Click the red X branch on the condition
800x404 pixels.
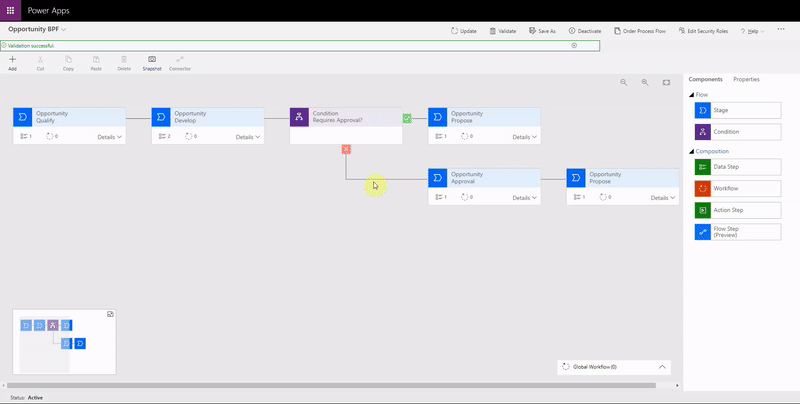coord(346,149)
